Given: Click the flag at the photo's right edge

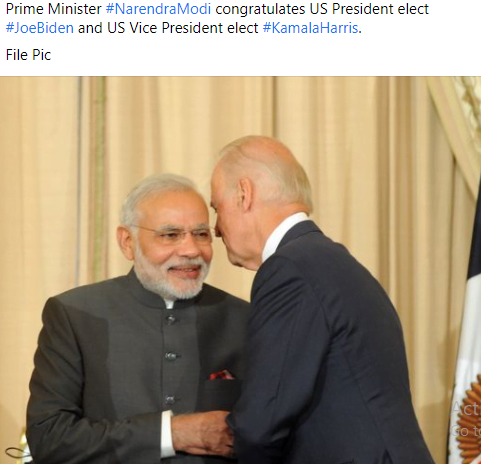Looking at the screenshot, I should (468, 333).
